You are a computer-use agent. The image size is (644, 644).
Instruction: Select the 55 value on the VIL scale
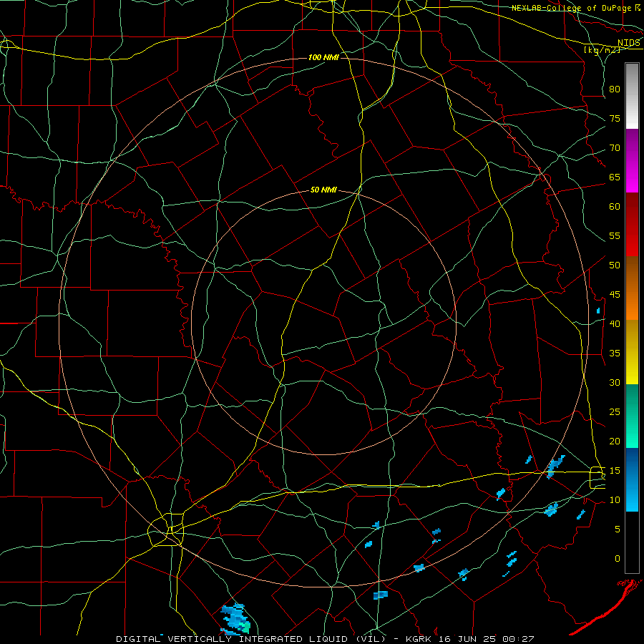click(x=615, y=235)
